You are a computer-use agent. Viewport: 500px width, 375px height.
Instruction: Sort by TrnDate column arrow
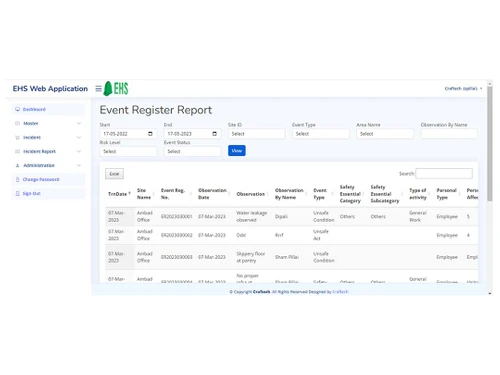pyautogui.click(x=129, y=193)
